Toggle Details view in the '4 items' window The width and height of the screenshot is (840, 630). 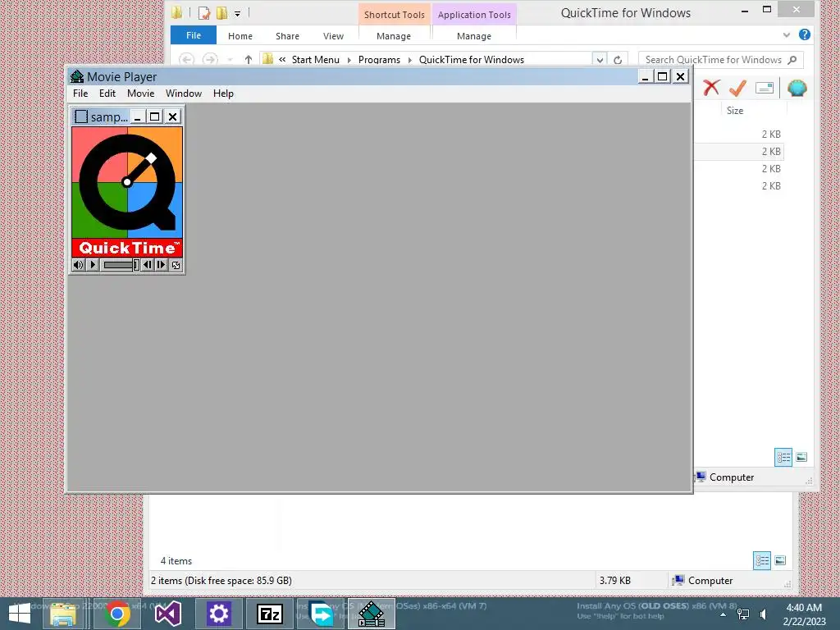[762, 560]
